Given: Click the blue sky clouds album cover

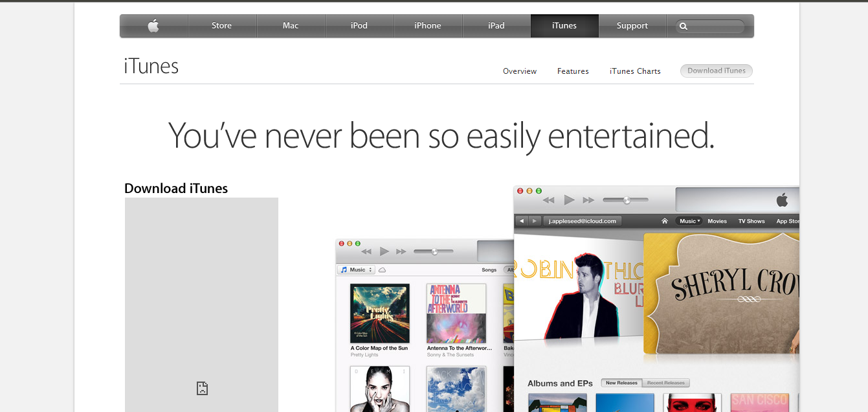Looking at the screenshot, I should tap(456, 389).
